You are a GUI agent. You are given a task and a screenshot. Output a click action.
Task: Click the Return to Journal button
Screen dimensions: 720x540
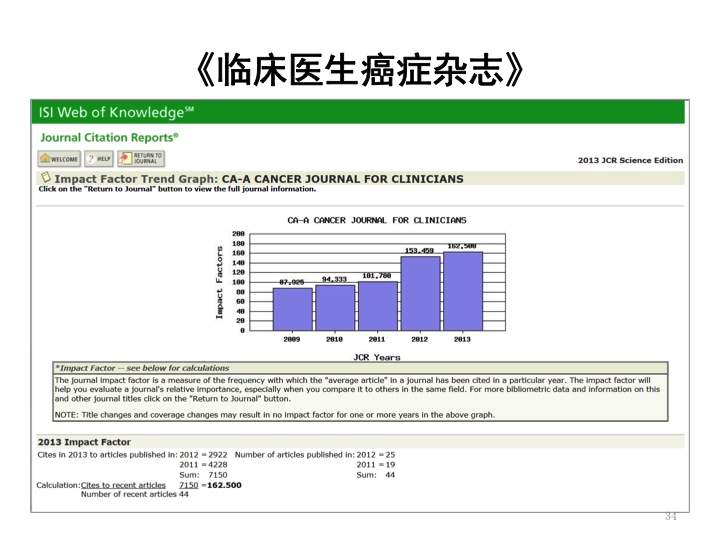(141, 159)
